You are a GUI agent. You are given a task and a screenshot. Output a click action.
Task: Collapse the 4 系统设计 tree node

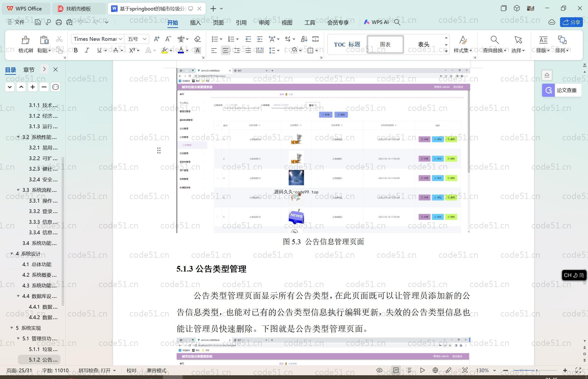tap(12, 254)
